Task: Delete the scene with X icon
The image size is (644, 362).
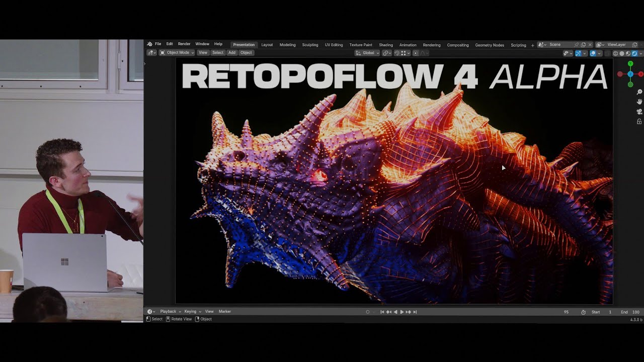Action: point(590,45)
